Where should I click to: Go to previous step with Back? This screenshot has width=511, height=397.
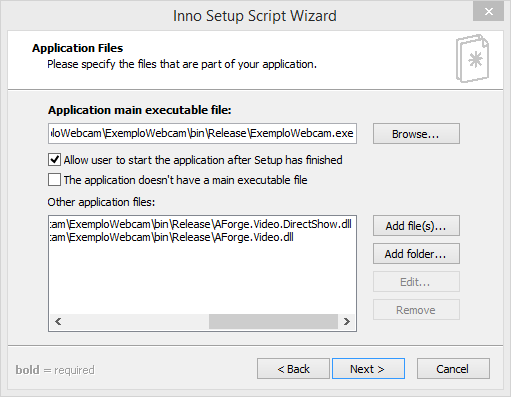click(293, 369)
